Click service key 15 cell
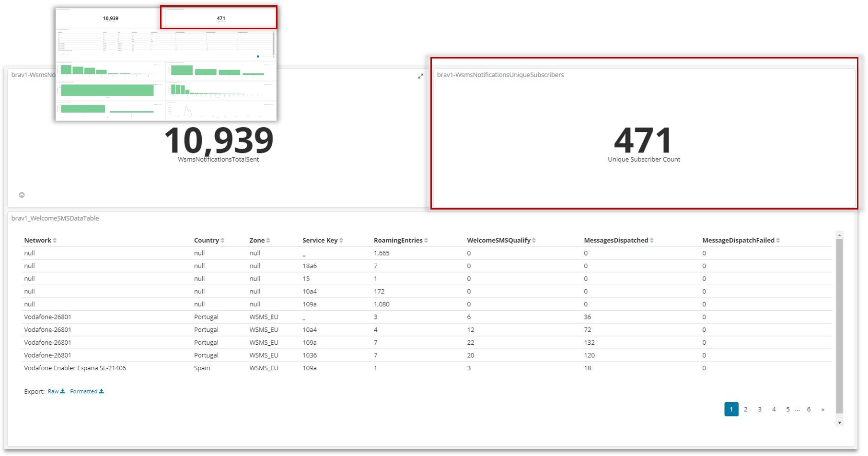This screenshot has height=456, width=868. coord(306,279)
